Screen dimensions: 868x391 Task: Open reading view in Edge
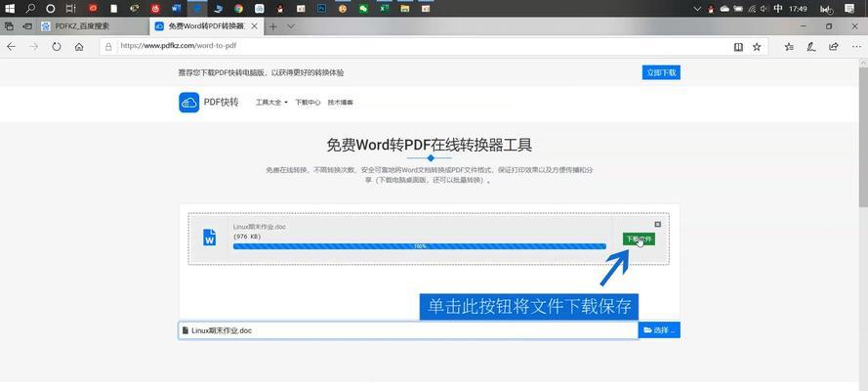738,47
